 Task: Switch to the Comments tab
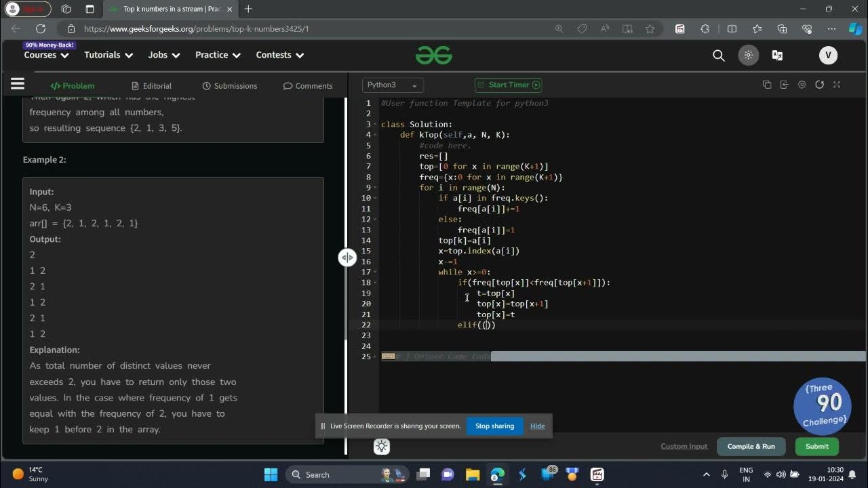point(308,86)
